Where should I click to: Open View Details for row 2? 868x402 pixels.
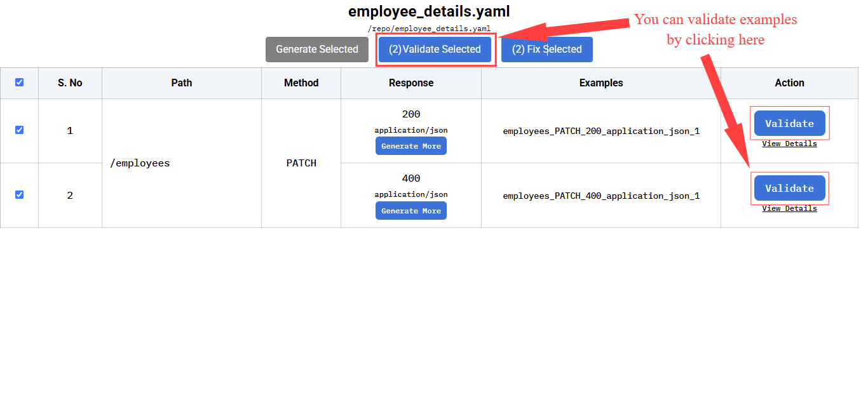click(x=789, y=208)
